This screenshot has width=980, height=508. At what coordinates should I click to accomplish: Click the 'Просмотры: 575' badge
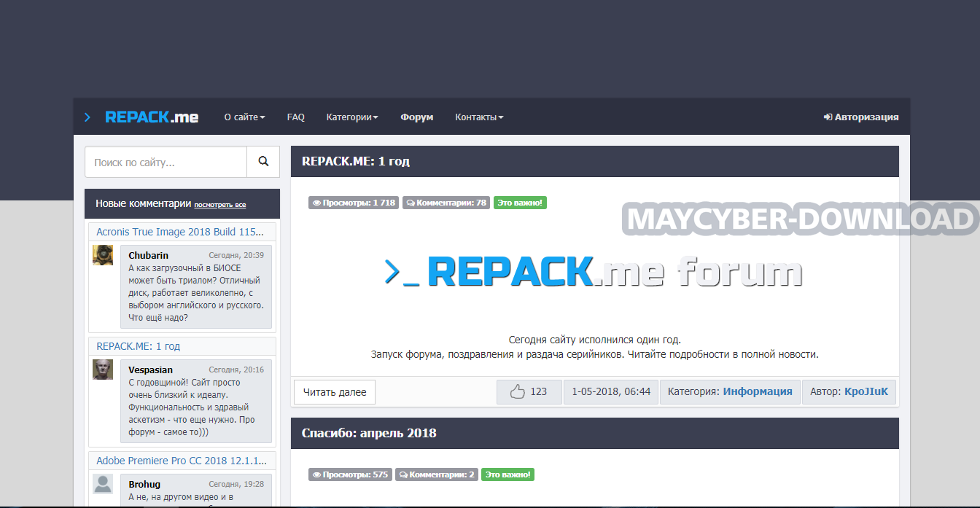350,474
